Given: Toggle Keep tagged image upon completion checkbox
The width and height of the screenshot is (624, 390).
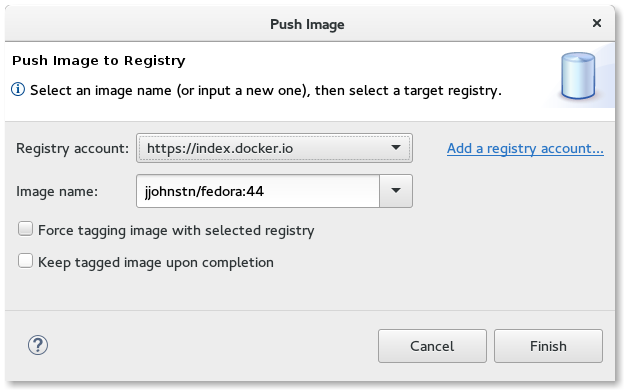Looking at the screenshot, I should coord(25,261).
